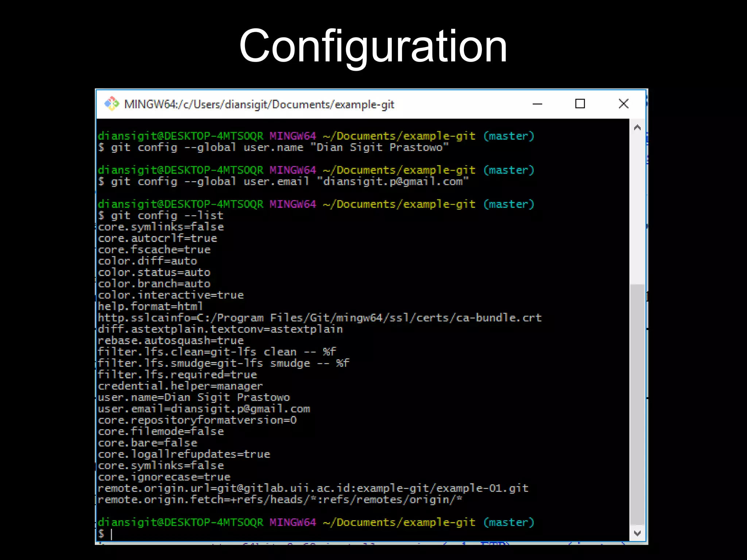Click the MINGW64 window title path text
The image size is (747, 560).
pyautogui.click(x=259, y=105)
